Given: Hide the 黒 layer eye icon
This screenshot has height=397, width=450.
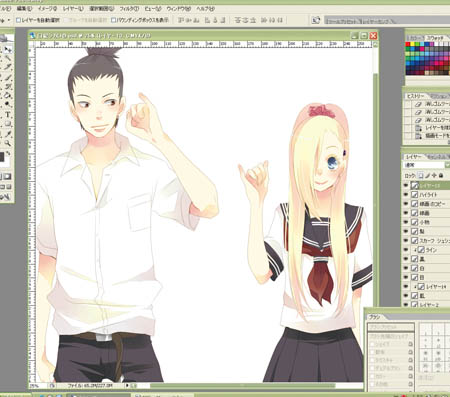Looking at the screenshot, I should [x=406, y=259].
